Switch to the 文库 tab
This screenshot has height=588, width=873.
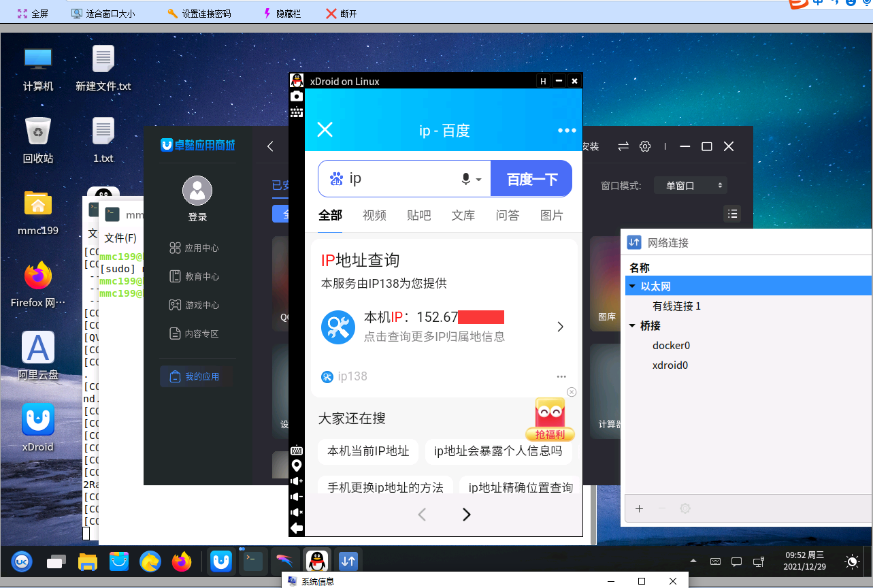pos(463,215)
